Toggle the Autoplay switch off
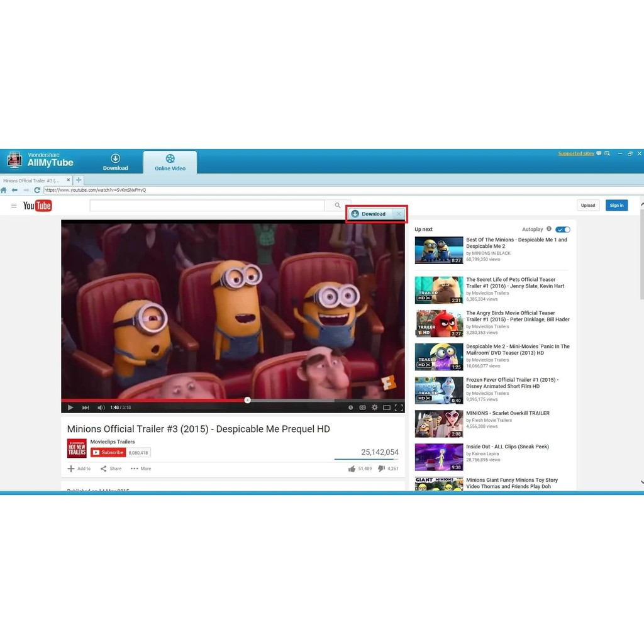 tap(563, 230)
